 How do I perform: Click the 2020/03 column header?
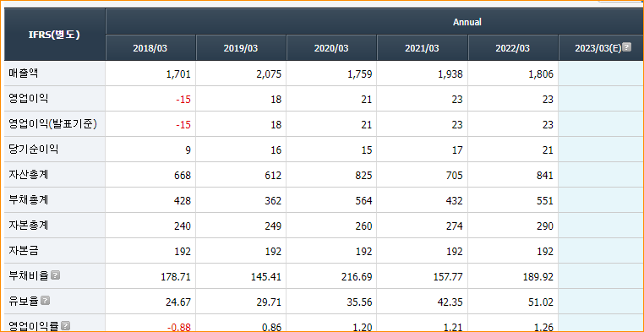(331, 48)
